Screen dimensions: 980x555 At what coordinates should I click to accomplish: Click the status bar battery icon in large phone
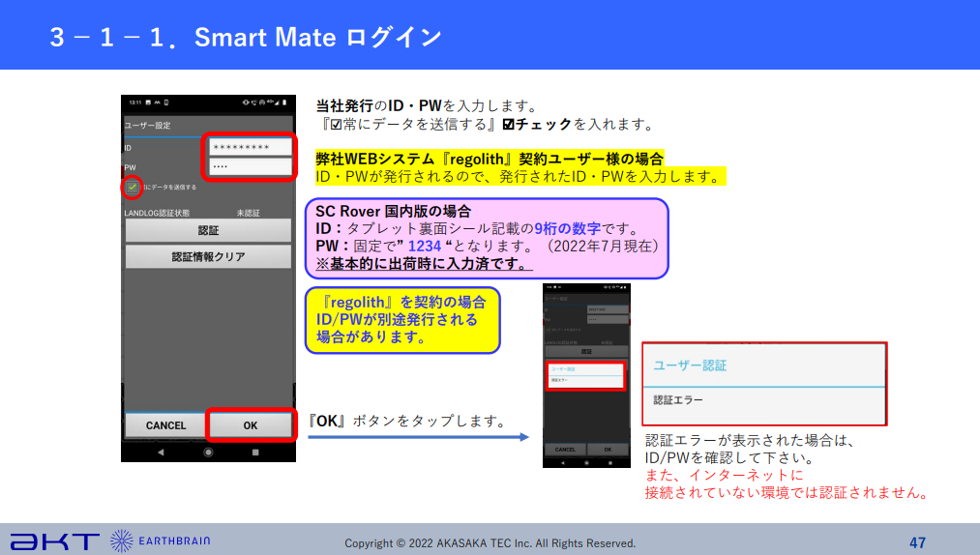(284, 102)
